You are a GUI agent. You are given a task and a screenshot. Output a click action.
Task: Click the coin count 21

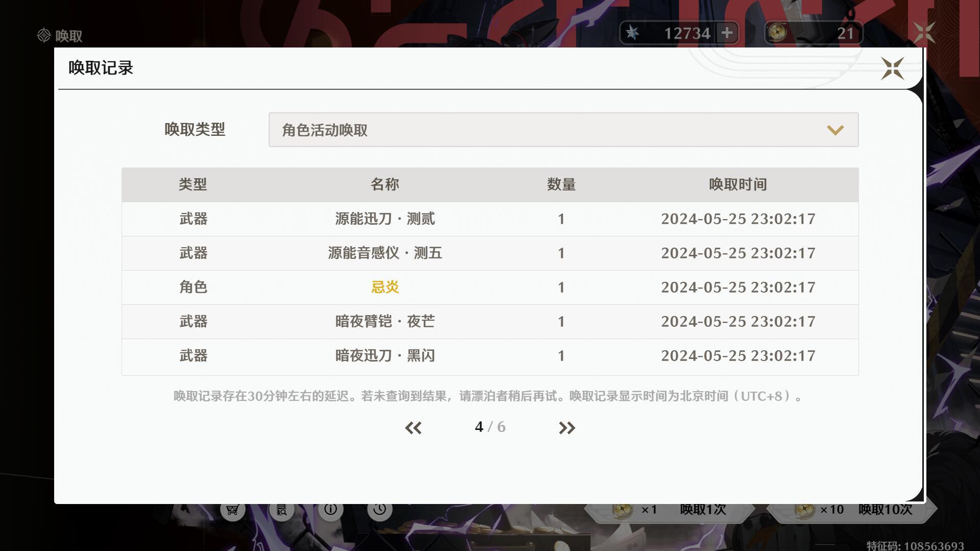tap(845, 34)
